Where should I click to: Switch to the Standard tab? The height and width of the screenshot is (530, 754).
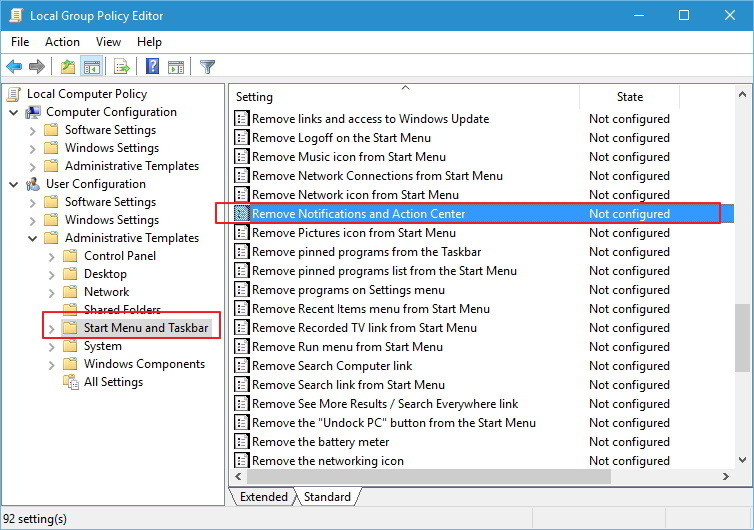tap(327, 497)
